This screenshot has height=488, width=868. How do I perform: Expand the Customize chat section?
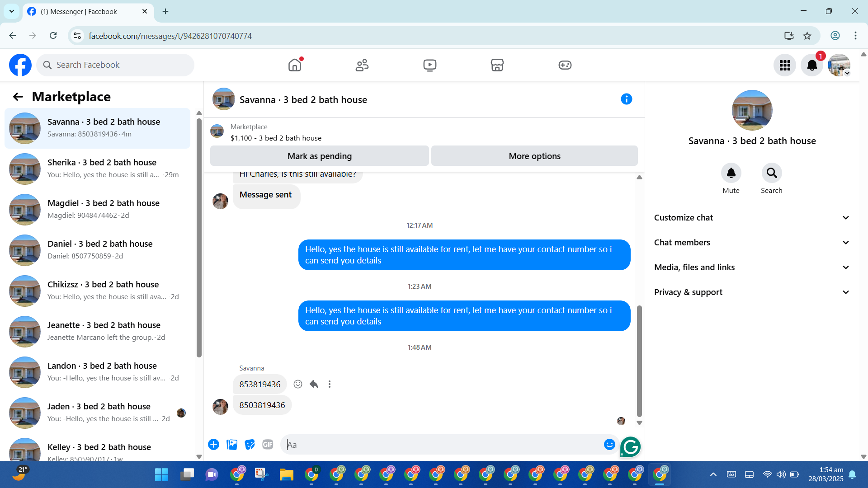(752, 218)
